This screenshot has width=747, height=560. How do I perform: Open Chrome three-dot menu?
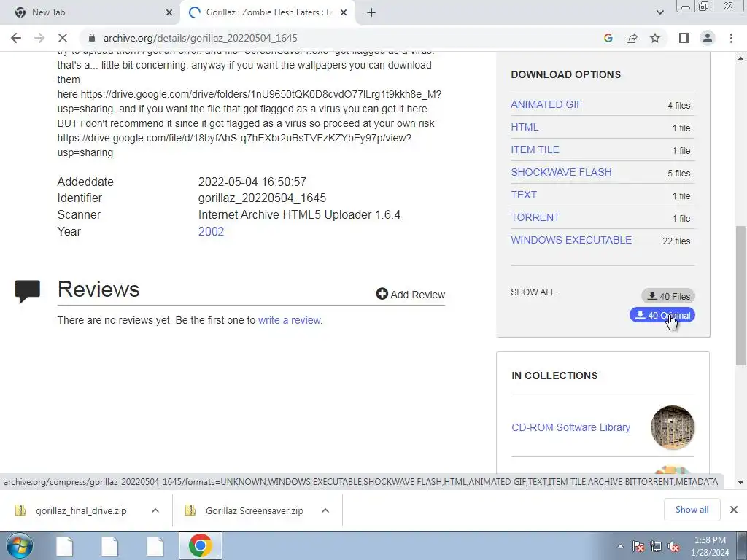(731, 38)
